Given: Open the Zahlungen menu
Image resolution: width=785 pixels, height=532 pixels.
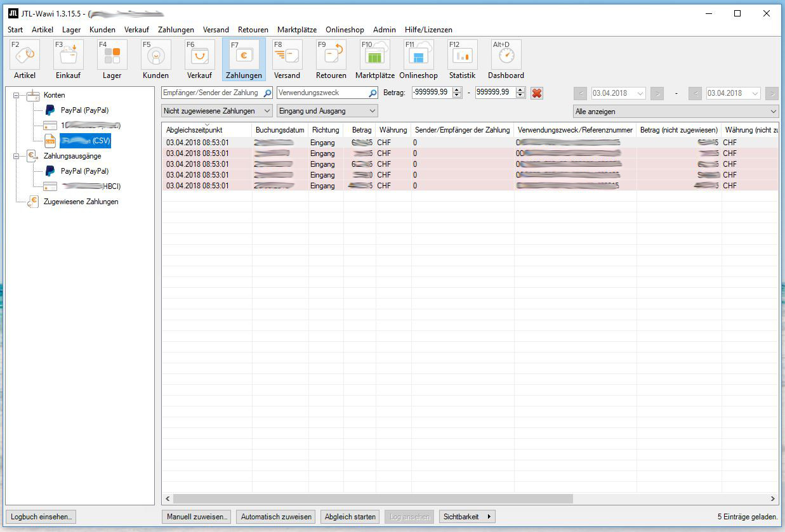Looking at the screenshot, I should pyautogui.click(x=176, y=30).
